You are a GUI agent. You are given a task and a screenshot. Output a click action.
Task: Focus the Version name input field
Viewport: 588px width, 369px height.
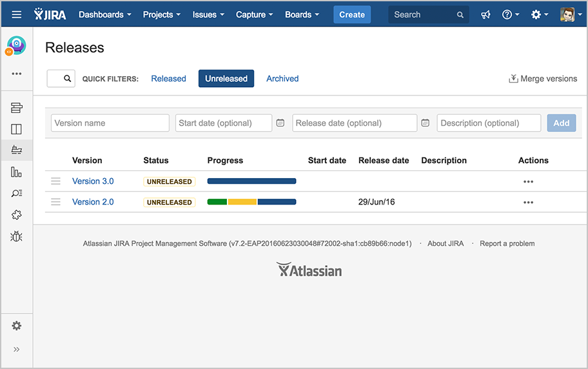tap(110, 123)
